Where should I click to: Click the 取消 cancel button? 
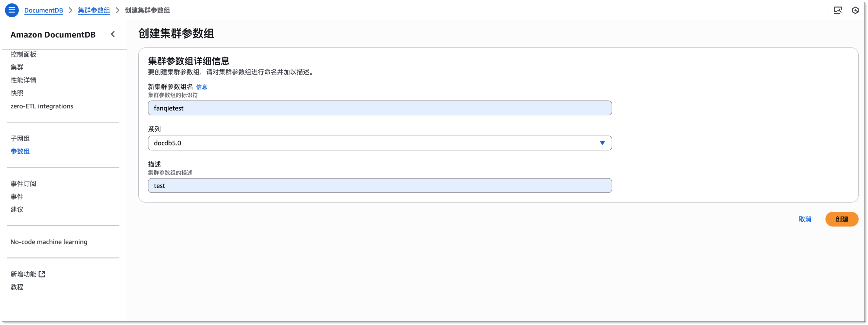(805, 219)
